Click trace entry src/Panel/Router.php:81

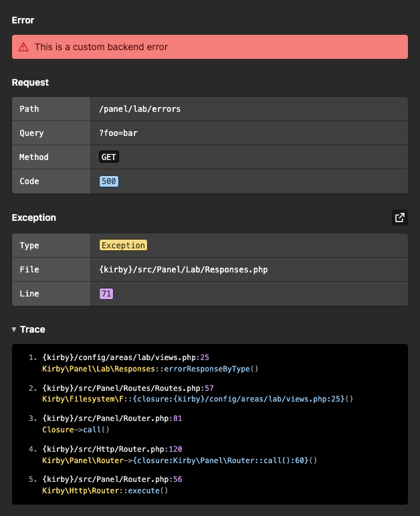(x=112, y=418)
